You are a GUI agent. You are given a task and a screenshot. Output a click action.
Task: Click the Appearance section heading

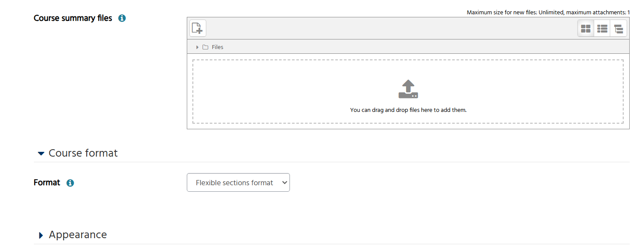tap(78, 235)
